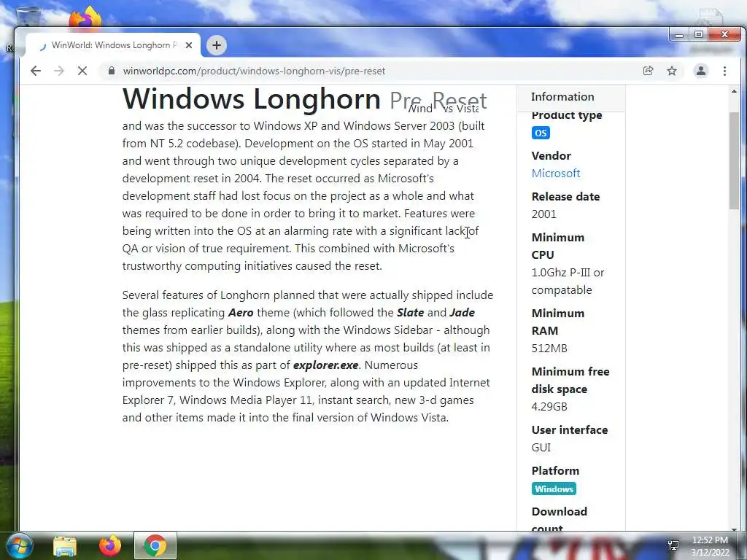Click the User interface label
The width and height of the screenshot is (747, 560).
pos(570,430)
